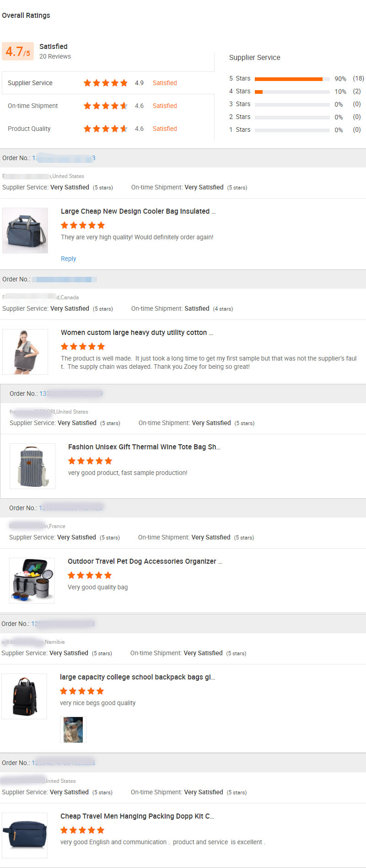Click Supplier Service star rating icons
This screenshot has height=868, width=366.
tap(106, 83)
